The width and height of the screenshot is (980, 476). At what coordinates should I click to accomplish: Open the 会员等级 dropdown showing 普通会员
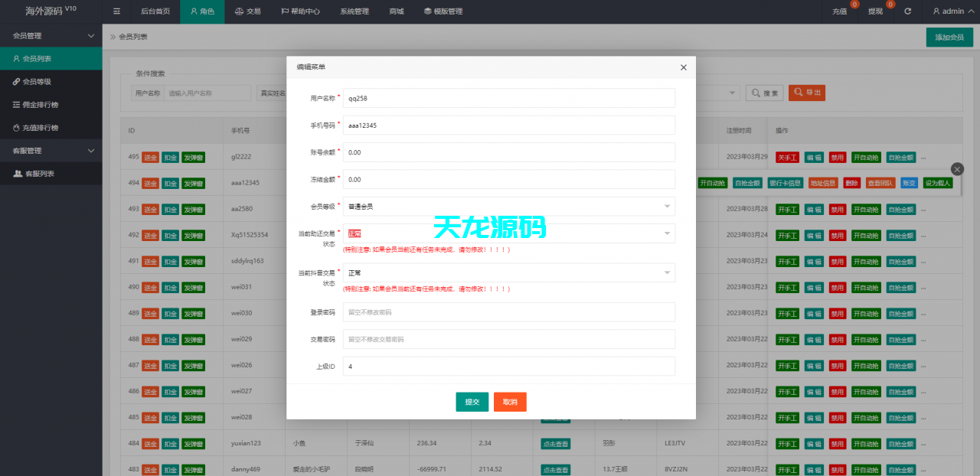tap(508, 206)
